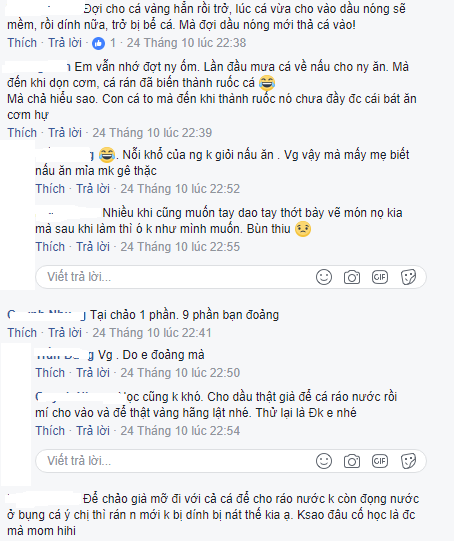Open emoji picker in first reply box
Image resolution: width=454 pixels, height=541 pixels.
pos(324,277)
